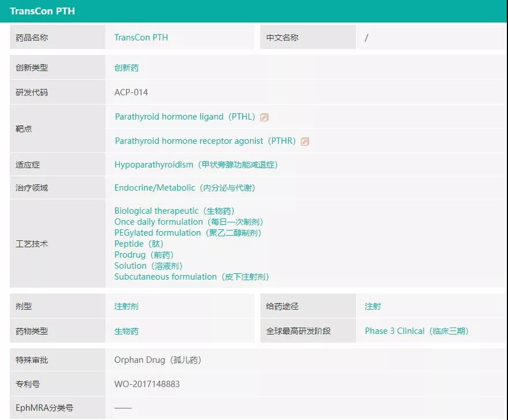Click the 药物类型 field label
This screenshot has width=508, height=420.
tap(32, 331)
